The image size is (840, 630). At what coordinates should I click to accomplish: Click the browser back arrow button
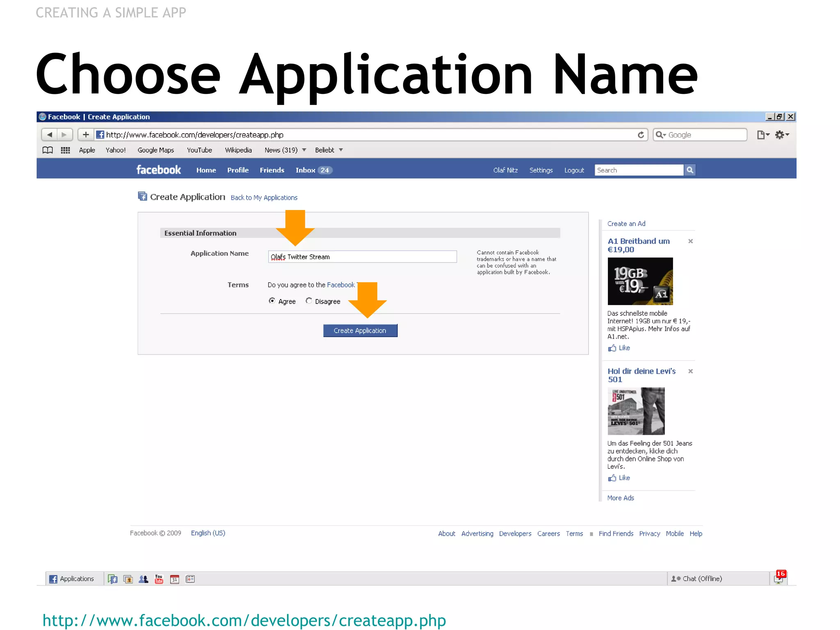pyautogui.click(x=50, y=135)
